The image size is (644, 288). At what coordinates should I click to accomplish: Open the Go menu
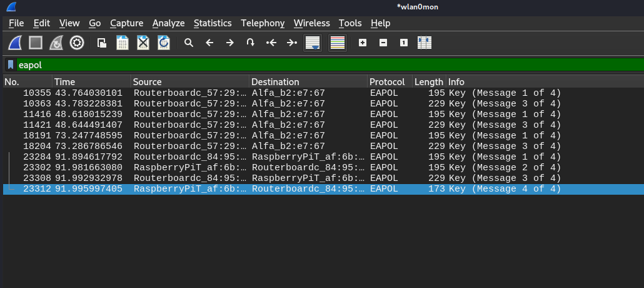coord(95,23)
